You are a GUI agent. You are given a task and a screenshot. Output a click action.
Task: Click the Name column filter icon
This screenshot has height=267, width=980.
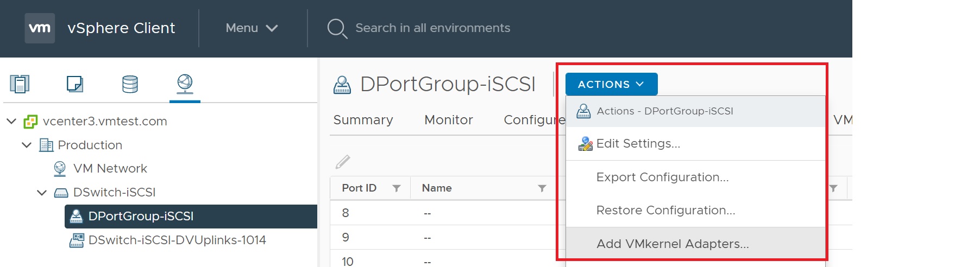(542, 188)
